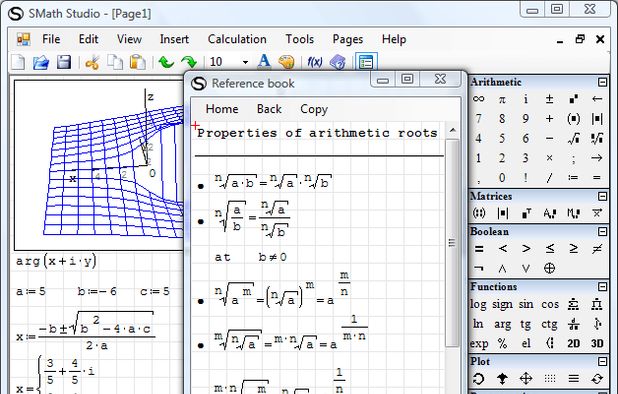Insert a matrix from Matrices panel
Viewport: 618px width, 394px height.
click(478, 213)
